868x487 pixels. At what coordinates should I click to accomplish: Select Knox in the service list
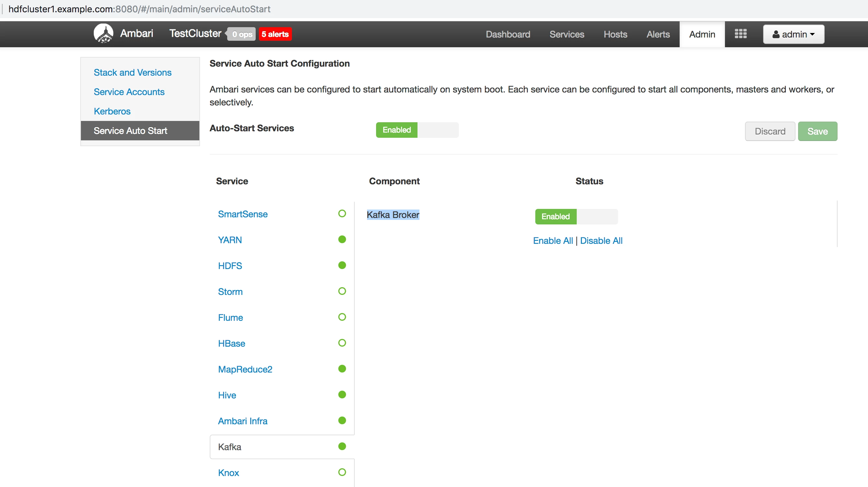(x=228, y=473)
